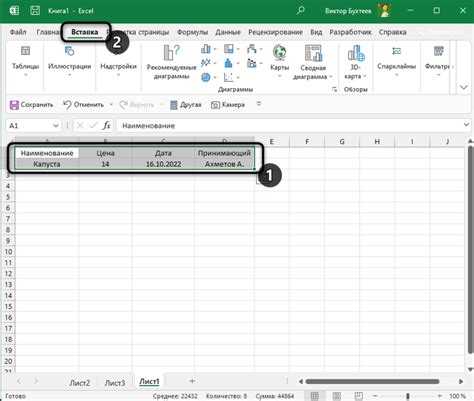This screenshot has height=401, width=474.
Task: Open the Файл tab
Action: point(18,32)
